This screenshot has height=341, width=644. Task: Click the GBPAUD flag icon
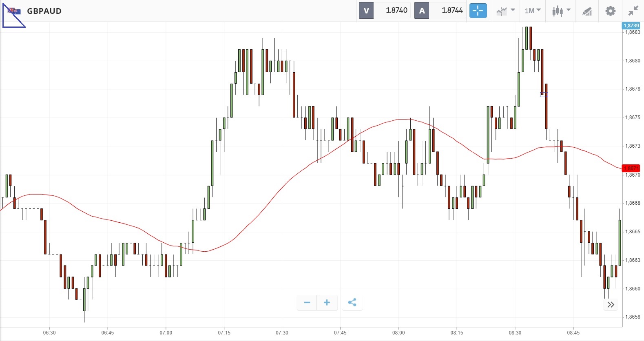coord(14,11)
